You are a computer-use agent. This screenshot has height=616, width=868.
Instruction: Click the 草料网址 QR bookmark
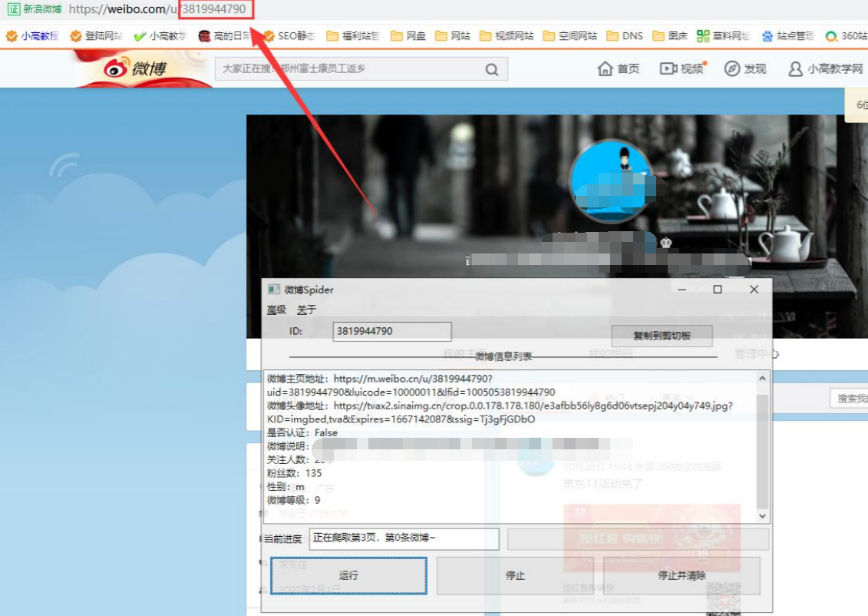pyautogui.click(x=703, y=35)
